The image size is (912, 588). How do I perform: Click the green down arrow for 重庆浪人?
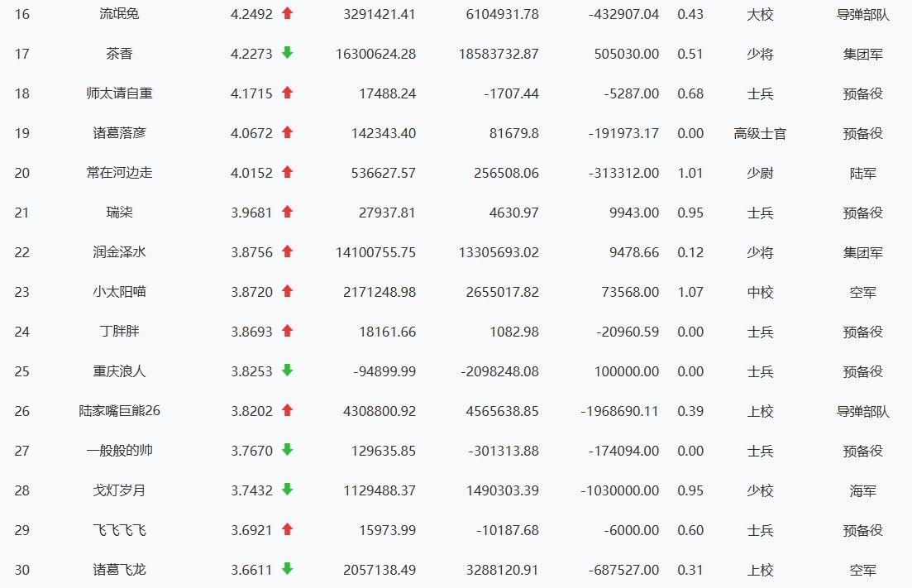(x=287, y=370)
